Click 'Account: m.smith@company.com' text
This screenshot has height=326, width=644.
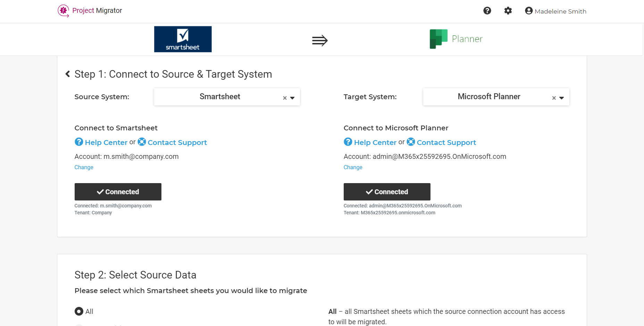coord(126,156)
